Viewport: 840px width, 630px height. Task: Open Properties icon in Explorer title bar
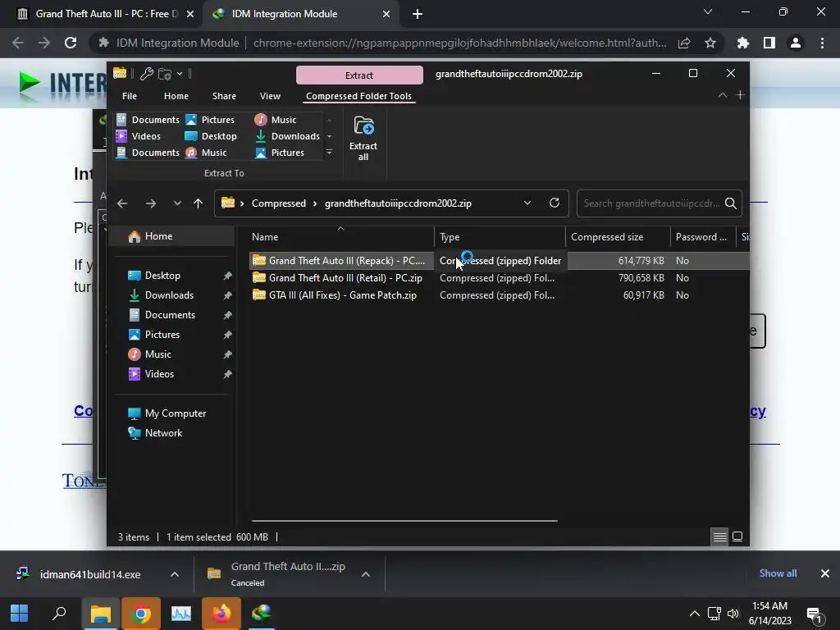[x=146, y=74]
